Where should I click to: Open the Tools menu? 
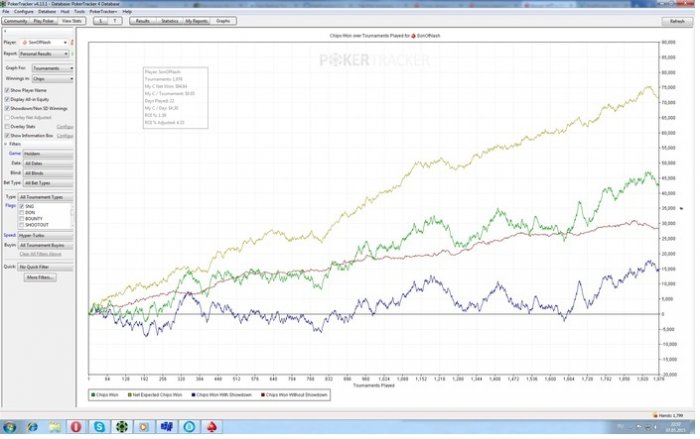pyautogui.click(x=79, y=12)
